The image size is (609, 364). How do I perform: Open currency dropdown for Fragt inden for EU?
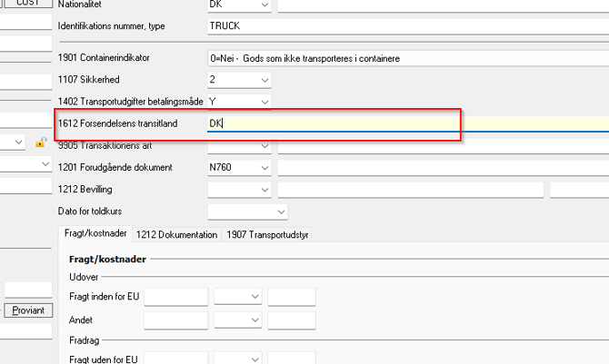click(255, 297)
